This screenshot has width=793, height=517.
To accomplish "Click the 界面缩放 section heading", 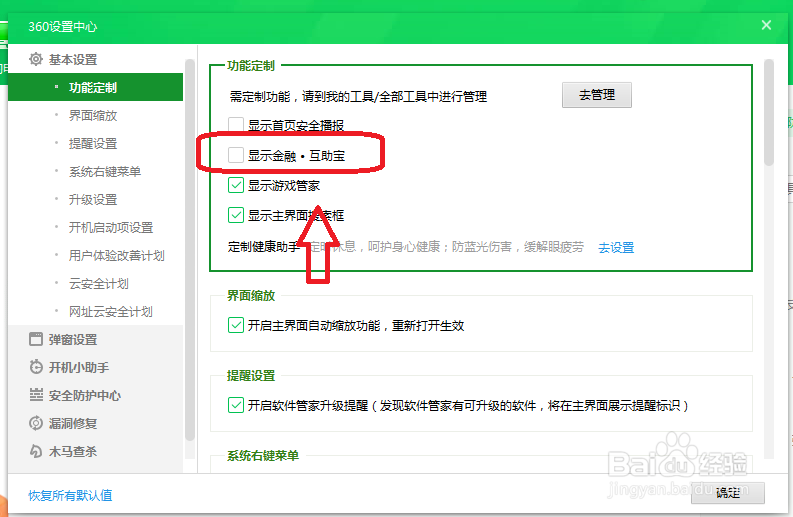I will click(251, 295).
